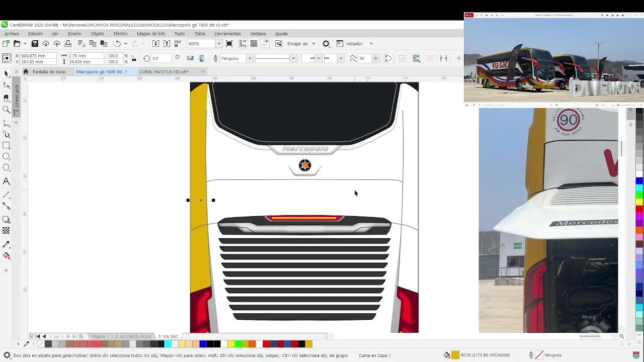Image resolution: width=644 pixels, height=362 pixels.
Task: Select the Ellipse tool in the toolbox
Action: pos(6,157)
